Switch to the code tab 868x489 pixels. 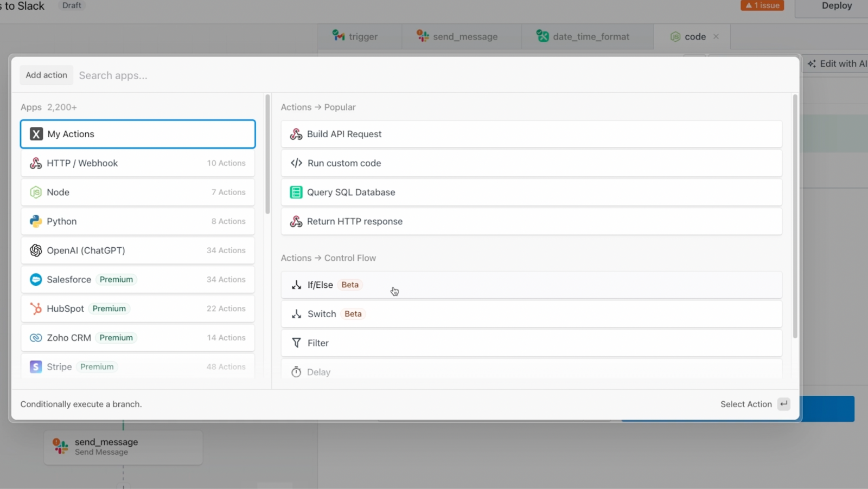pyautogui.click(x=692, y=36)
